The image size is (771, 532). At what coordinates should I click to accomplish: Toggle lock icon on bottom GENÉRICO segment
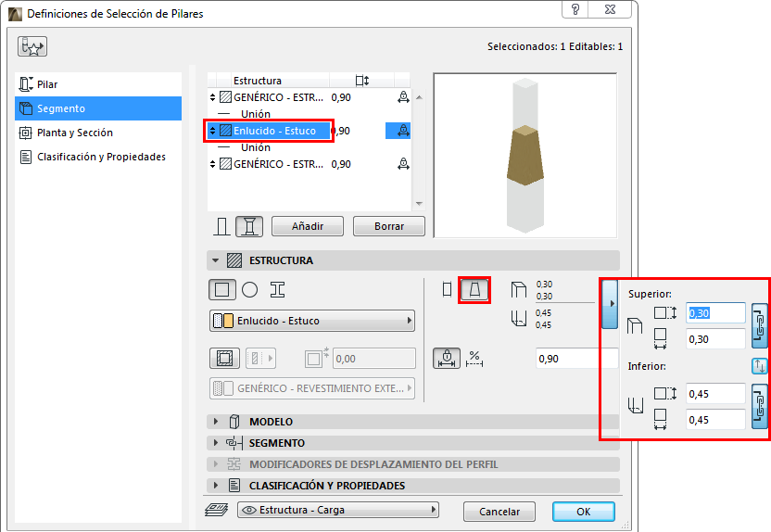[403, 164]
